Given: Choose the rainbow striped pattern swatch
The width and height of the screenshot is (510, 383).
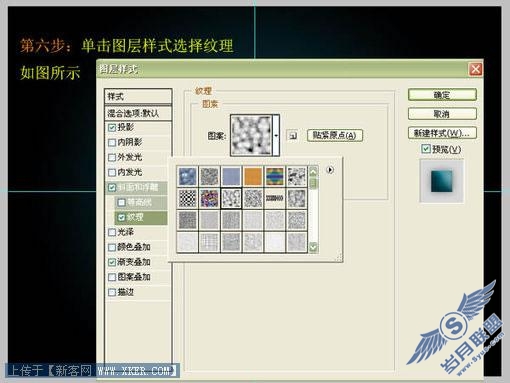Looking at the screenshot, I should pos(275,176).
